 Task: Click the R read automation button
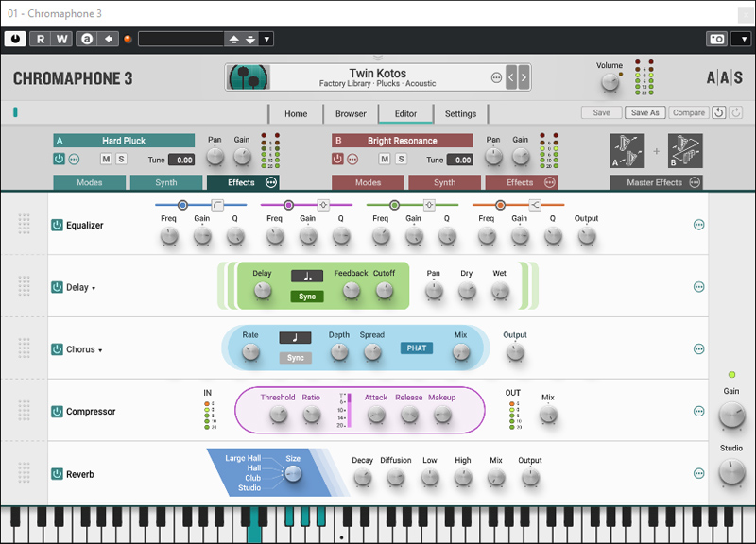41,39
